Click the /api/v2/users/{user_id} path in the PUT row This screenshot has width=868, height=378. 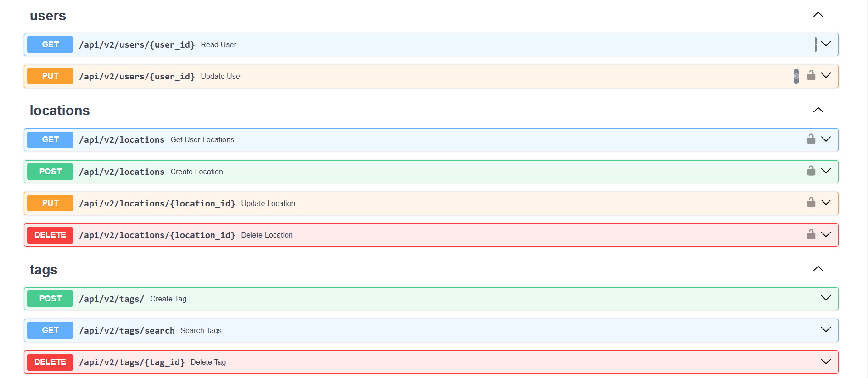click(137, 77)
